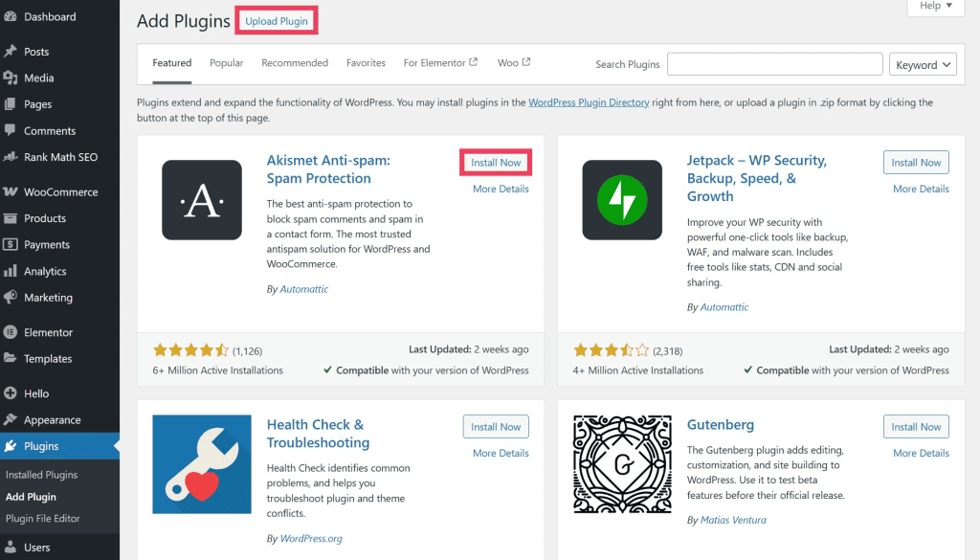980x560 pixels.
Task: Open the Keyword search type dropdown
Action: point(923,64)
